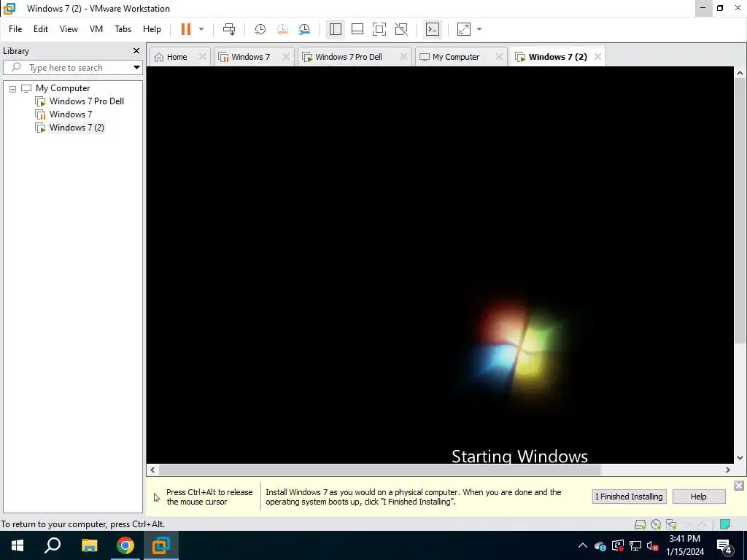
Task: Close the Windows 7 tab
Action: [x=286, y=57]
